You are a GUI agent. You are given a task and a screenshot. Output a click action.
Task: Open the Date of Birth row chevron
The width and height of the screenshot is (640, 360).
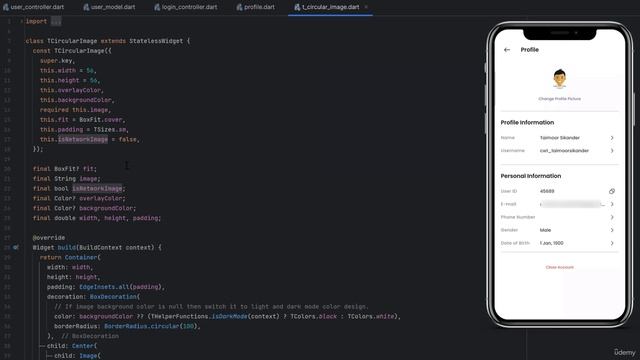point(612,243)
